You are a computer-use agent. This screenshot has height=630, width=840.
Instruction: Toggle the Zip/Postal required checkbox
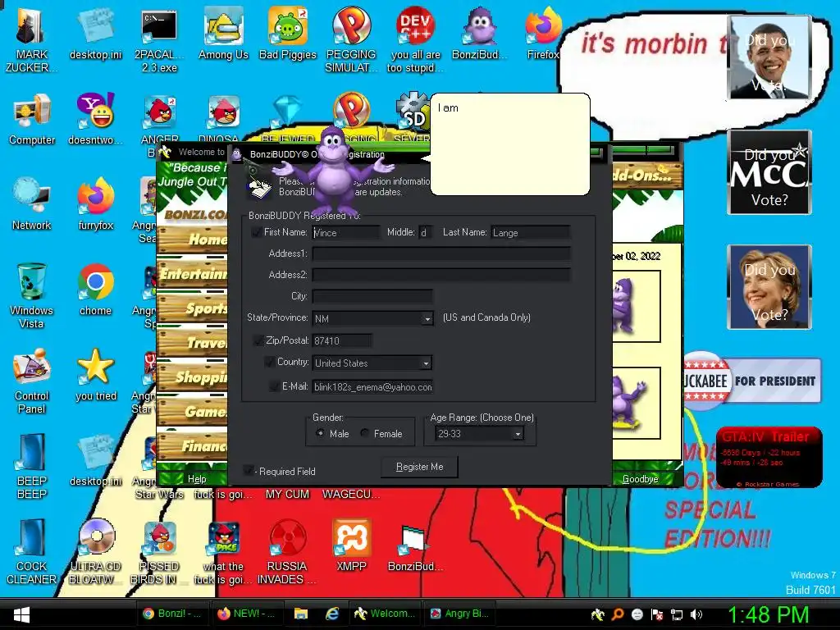point(258,340)
